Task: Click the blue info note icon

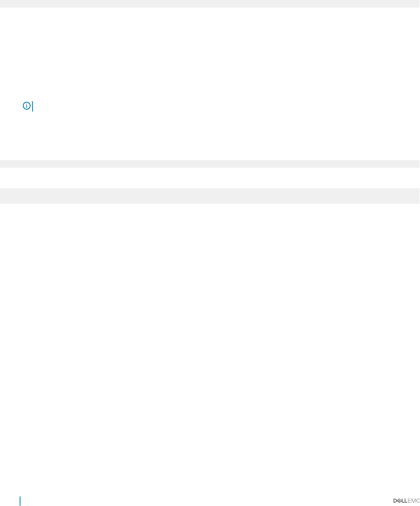Action: (x=27, y=106)
